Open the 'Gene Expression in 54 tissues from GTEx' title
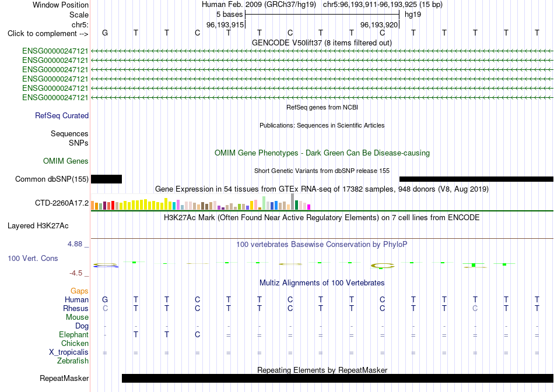 322,189
